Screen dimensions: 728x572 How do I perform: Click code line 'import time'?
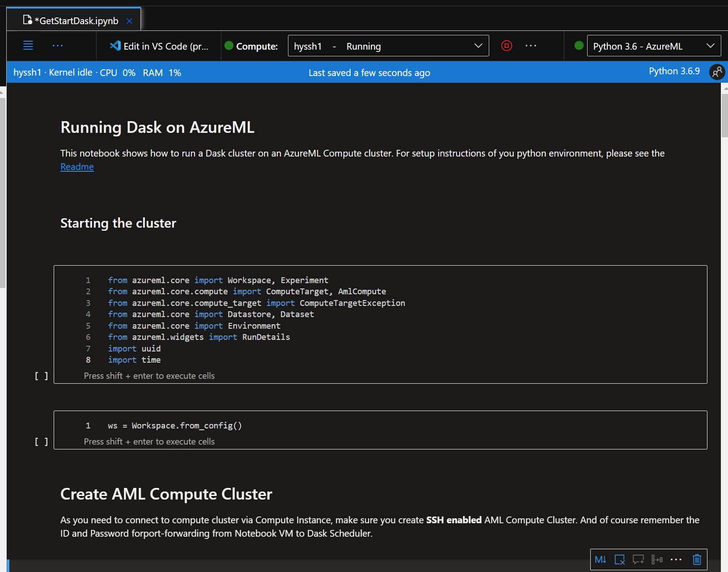pyautogui.click(x=134, y=360)
